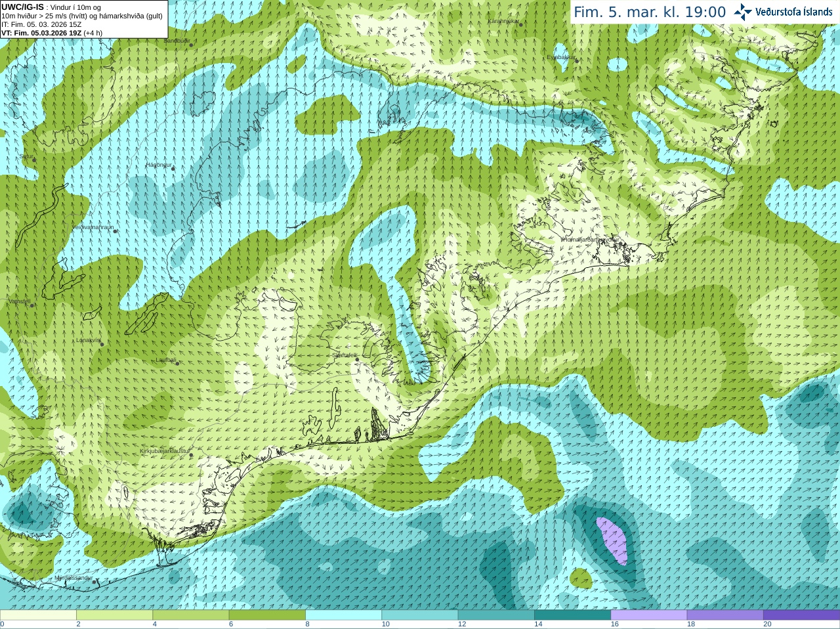Click the Lónakvísl station label
This screenshot has width=840, height=629.
point(89,340)
